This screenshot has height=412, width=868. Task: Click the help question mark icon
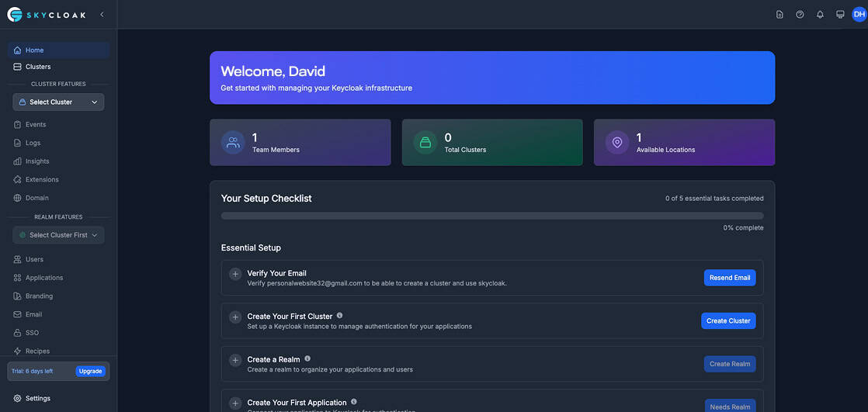800,15
